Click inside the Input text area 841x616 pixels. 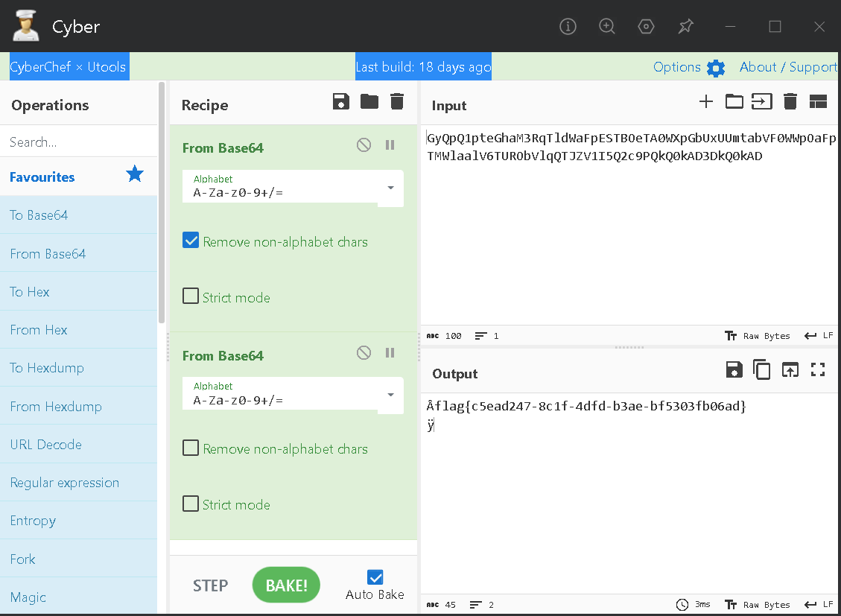click(630, 224)
